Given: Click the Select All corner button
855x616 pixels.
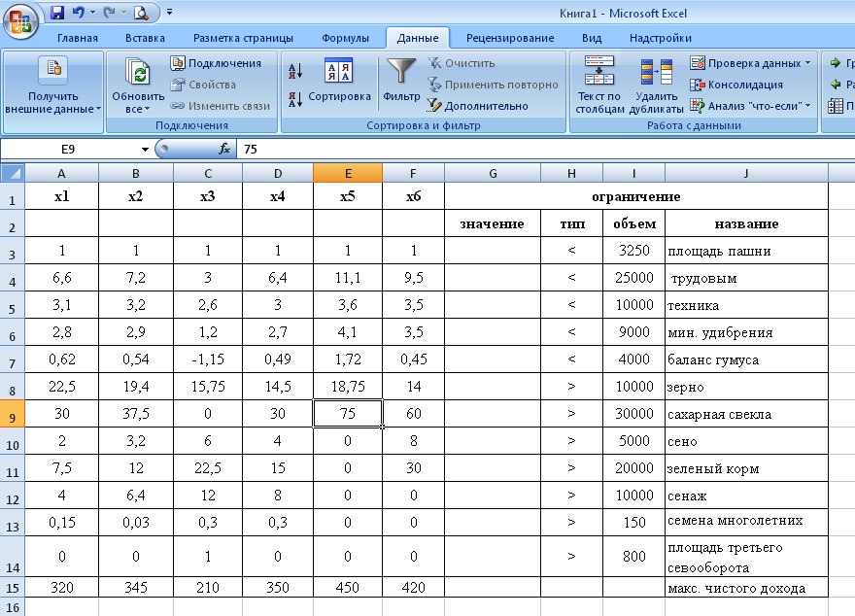Looking at the screenshot, I should pyautogui.click(x=13, y=173).
